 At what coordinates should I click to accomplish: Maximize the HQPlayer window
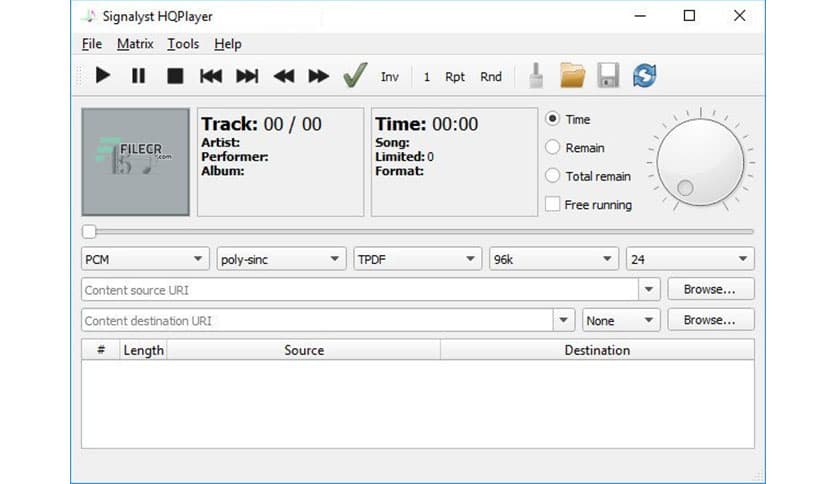coord(689,16)
